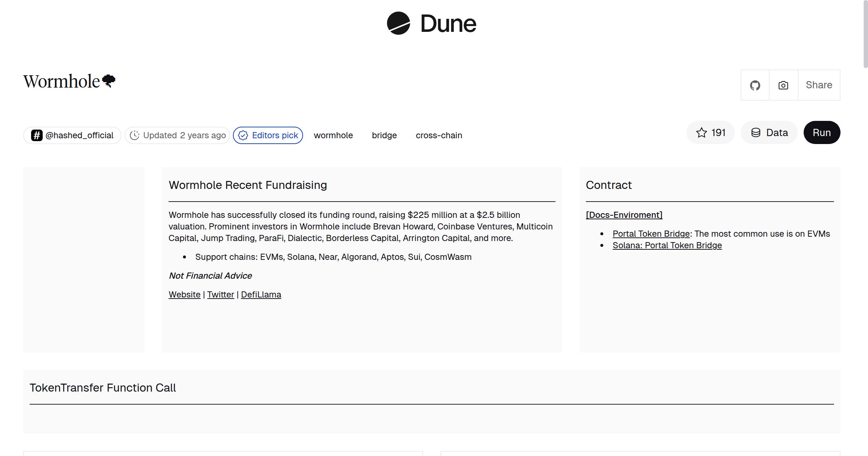Click the Share button
The height and width of the screenshot is (456, 868).
click(819, 85)
